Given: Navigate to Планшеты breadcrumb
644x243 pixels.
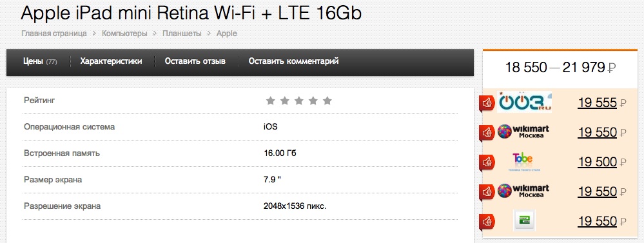Looking at the screenshot, I should coord(182,34).
